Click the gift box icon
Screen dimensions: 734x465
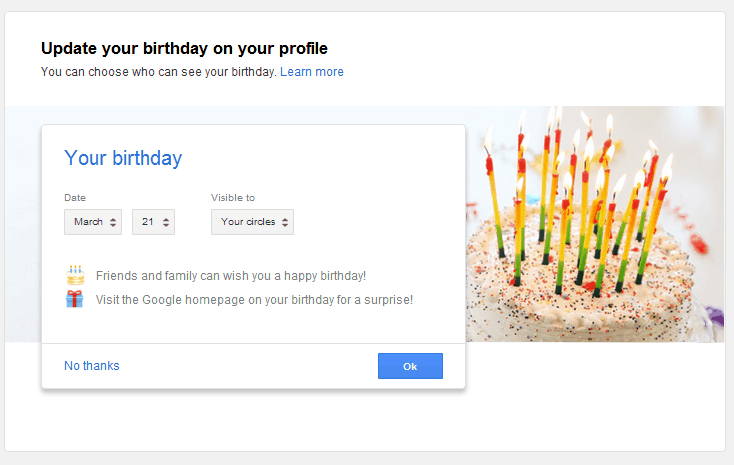click(74, 299)
